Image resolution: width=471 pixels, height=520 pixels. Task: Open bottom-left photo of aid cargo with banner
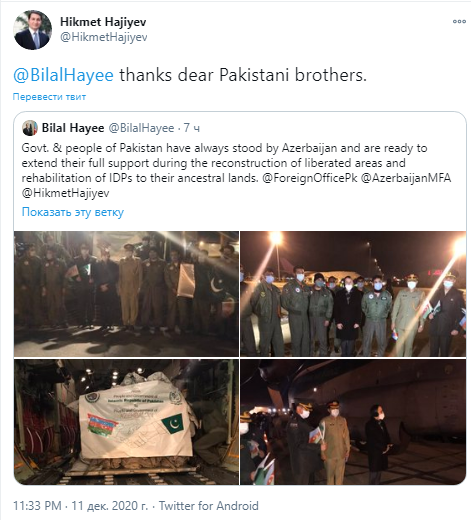point(126,422)
